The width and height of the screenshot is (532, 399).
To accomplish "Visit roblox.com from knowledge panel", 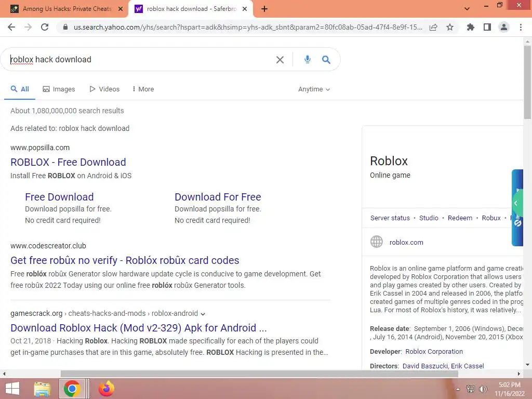I will pos(406,242).
